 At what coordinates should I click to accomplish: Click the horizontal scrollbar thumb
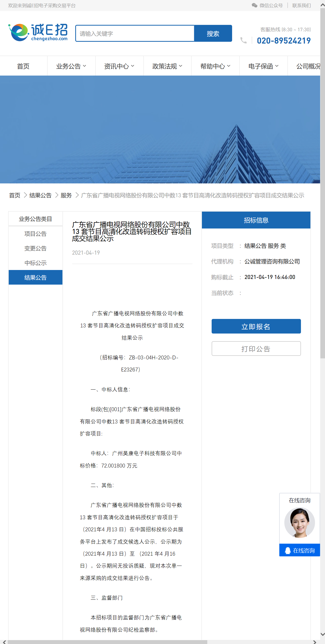pos(107,642)
